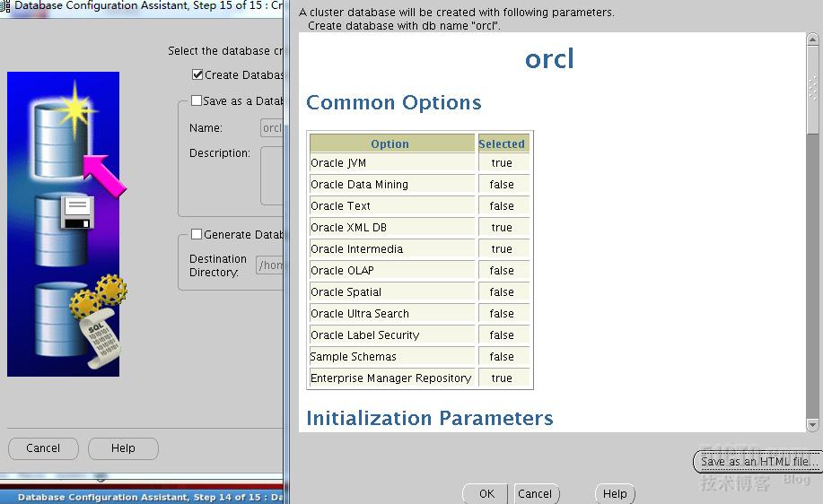This screenshot has height=504, width=823.
Task: Select the 'Oracle Spatial' cell
Action: [392, 292]
